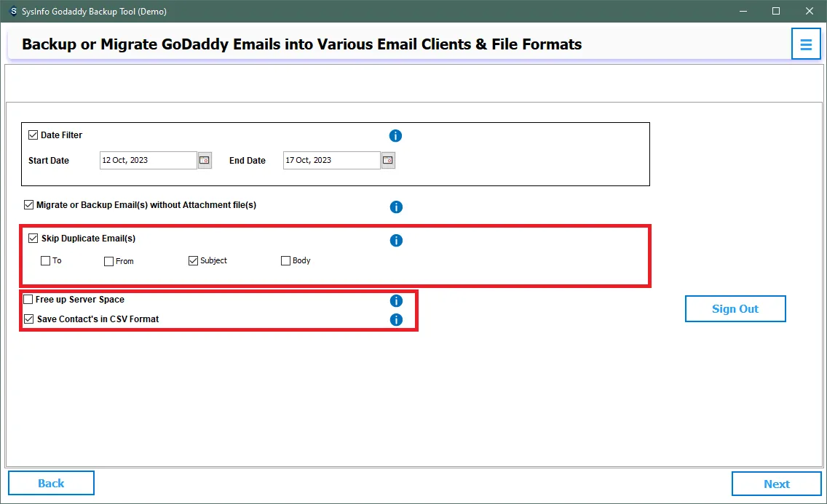Uncheck the Subject duplicate criteria checkbox
The image size is (827, 504).
tap(193, 260)
